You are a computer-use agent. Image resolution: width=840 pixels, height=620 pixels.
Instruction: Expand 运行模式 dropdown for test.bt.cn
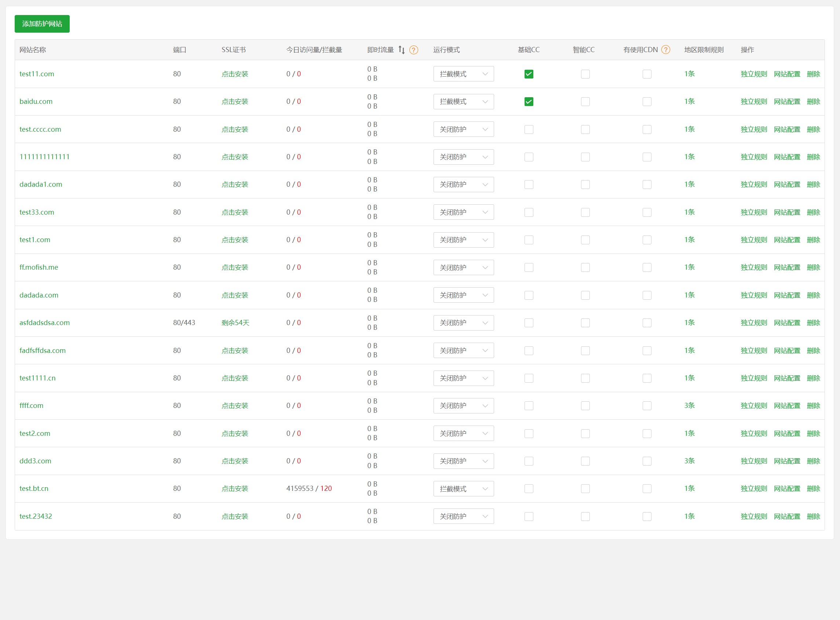(463, 489)
